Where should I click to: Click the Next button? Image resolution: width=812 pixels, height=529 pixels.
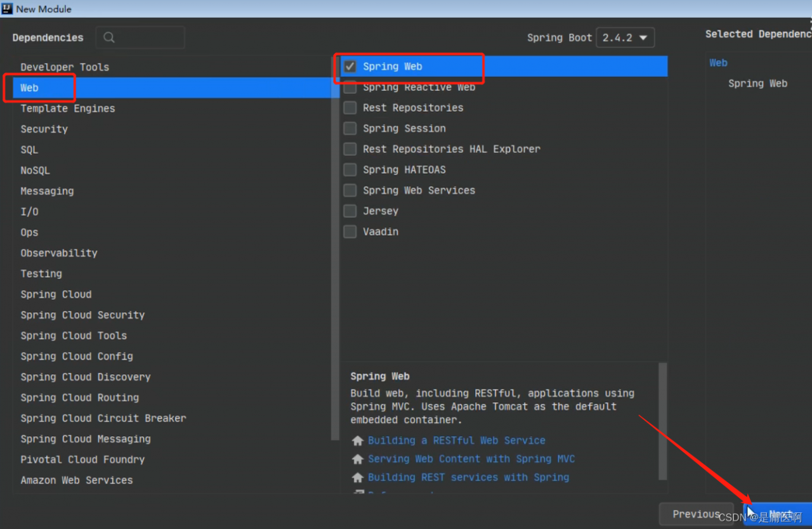pos(778,514)
